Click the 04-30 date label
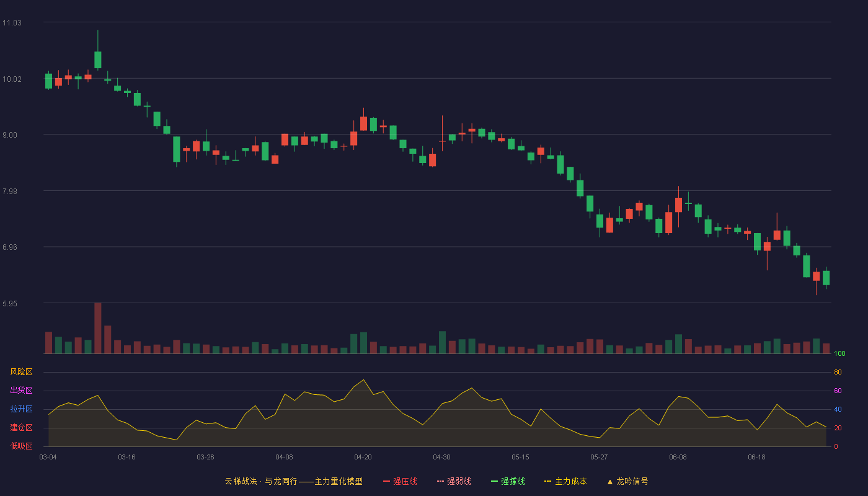Screen dimensions: 868x496 click(441, 457)
